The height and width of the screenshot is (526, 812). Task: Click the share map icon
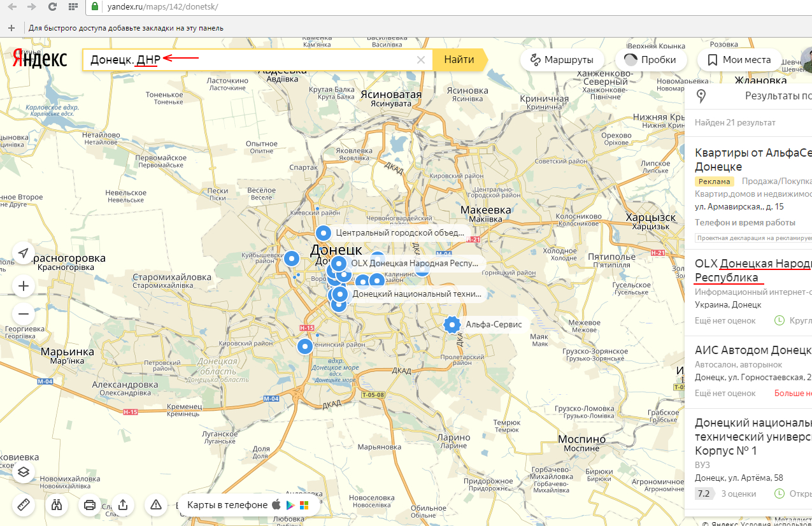coord(123,505)
